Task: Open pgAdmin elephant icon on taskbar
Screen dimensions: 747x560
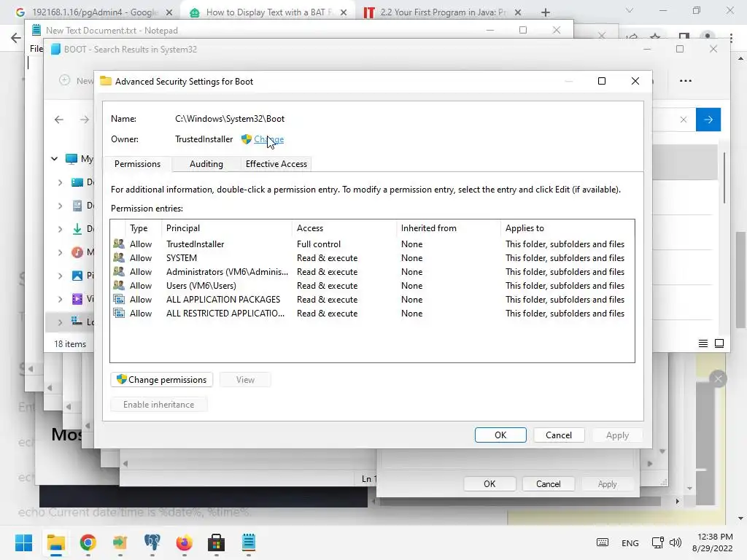Action: (x=152, y=542)
